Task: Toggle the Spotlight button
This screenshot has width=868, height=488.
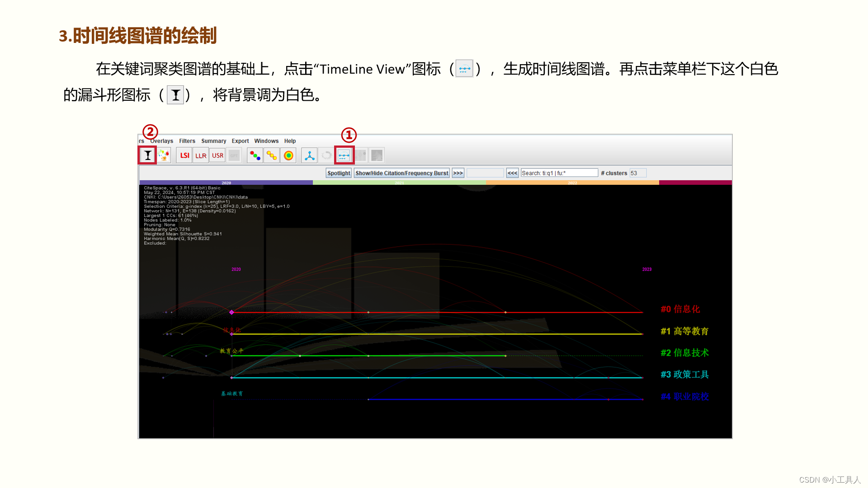Action: [339, 173]
